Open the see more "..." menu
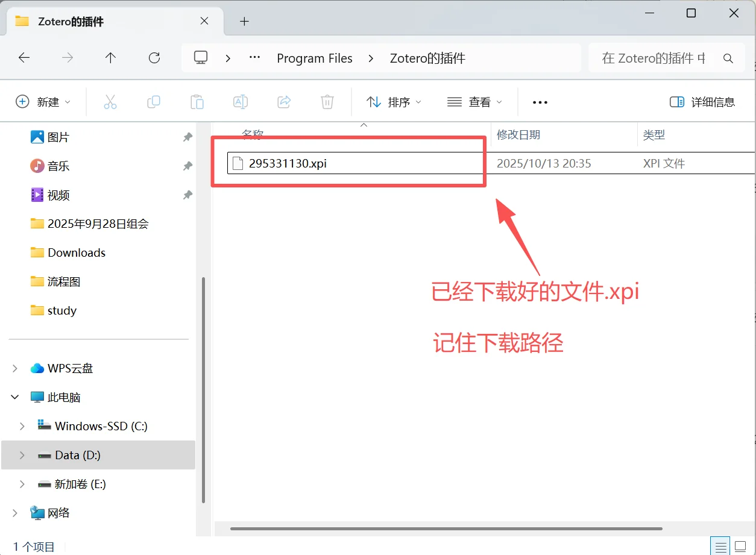756x555 pixels. click(540, 102)
